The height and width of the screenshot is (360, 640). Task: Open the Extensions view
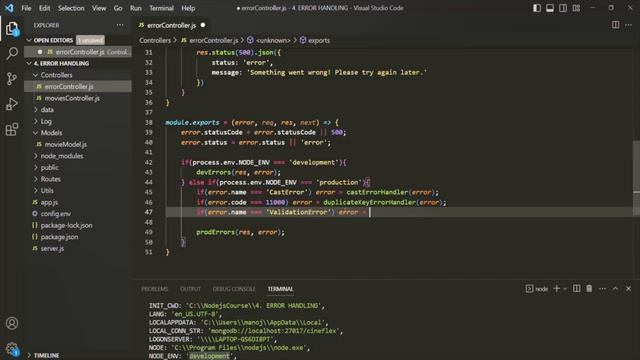[12, 129]
